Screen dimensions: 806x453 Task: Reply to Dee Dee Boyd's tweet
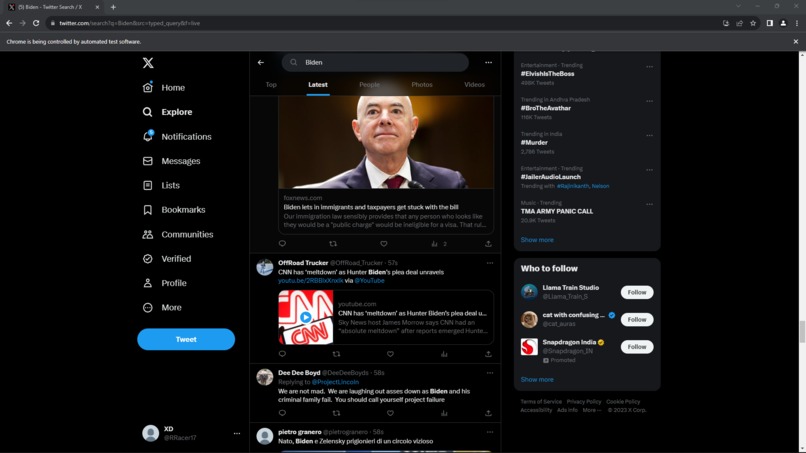point(282,413)
